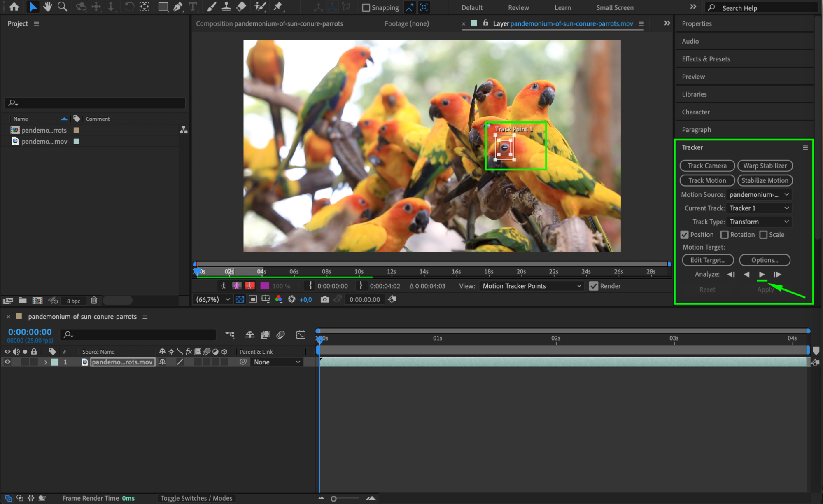Open the magnification level dropdown

tap(212, 299)
